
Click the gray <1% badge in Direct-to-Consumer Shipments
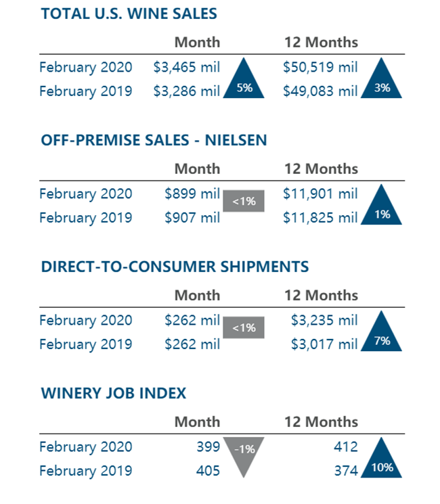pos(243,327)
